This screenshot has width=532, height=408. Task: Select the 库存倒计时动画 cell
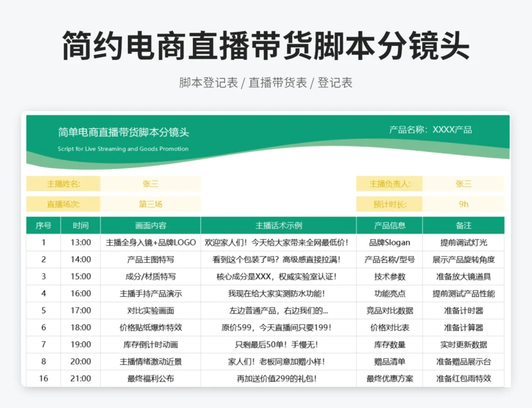pos(151,345)
